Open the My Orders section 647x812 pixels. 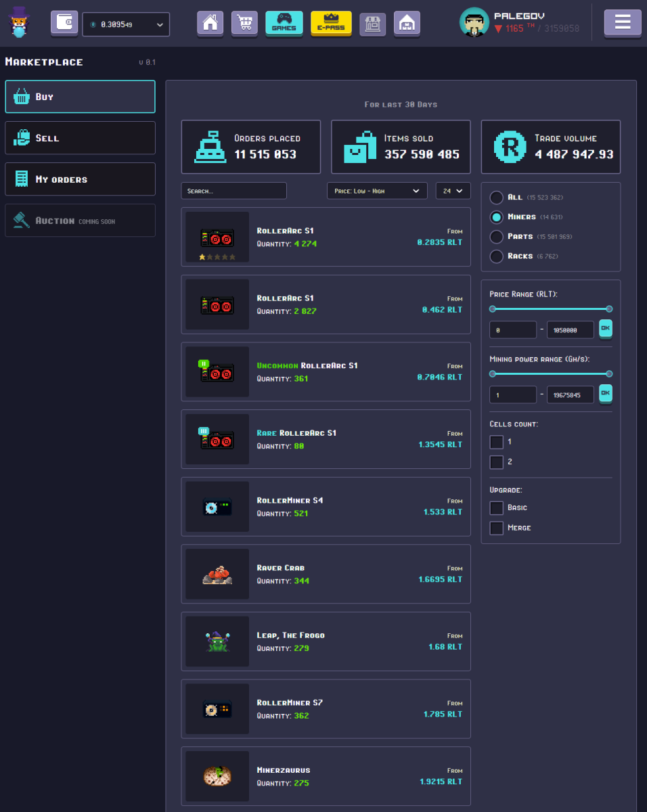pos(80,179)
